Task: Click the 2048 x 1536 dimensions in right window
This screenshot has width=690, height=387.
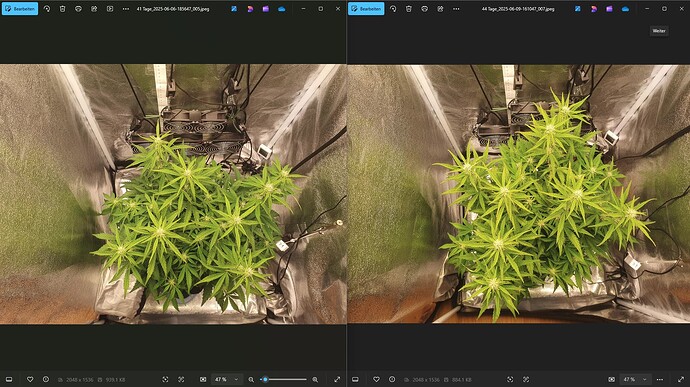Action: point(426,380)
